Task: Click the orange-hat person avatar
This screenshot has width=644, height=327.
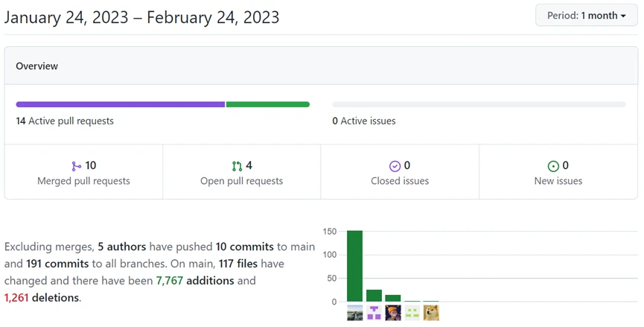Action: [393, 314]
